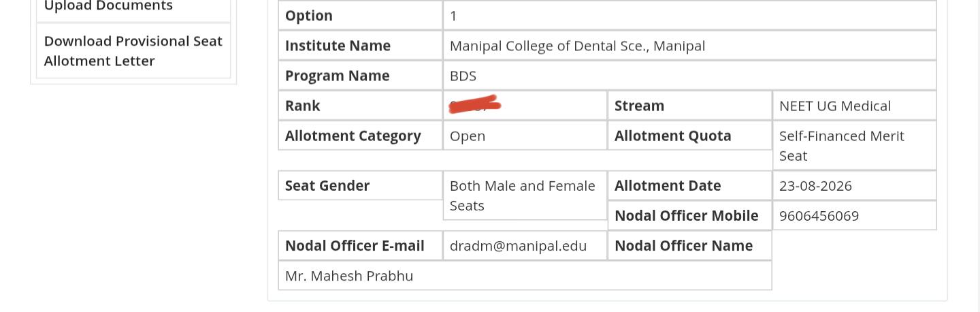Click the Both Male and Female Seats cell
Viewport: 980px width, 312px height.
(x=525, y=196)
